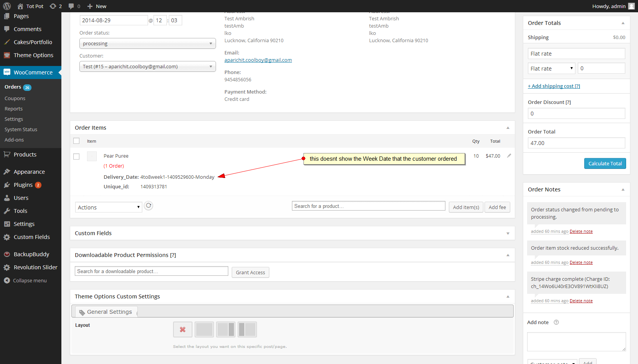
Task: Open Coupons in the WooCommerce submenu
Action: coord(15,99)
